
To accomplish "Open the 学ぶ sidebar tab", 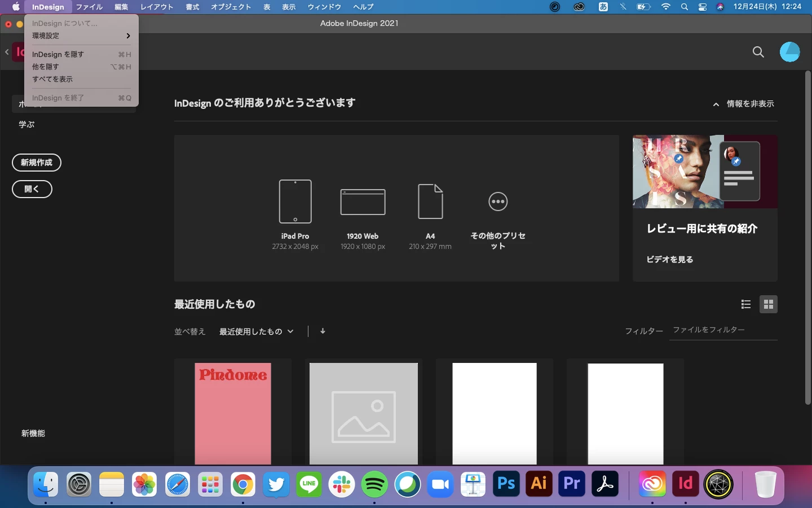I will click(27, 124).
